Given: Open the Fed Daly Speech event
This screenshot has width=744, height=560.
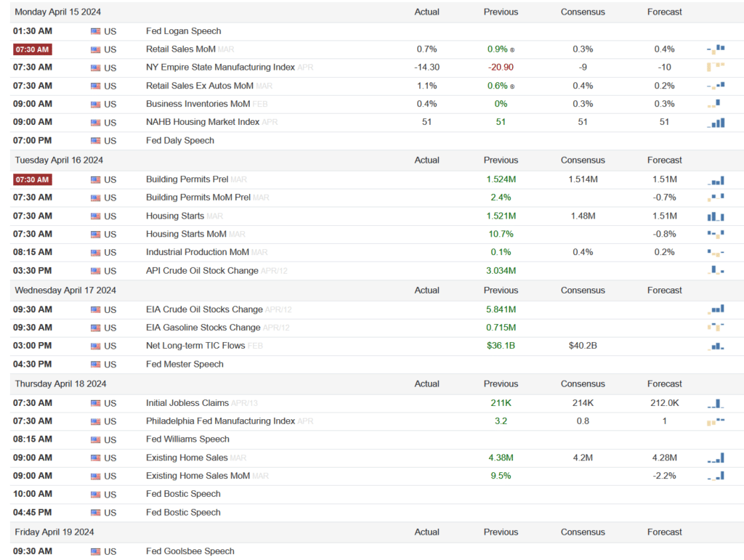Looking at the screenshot, I should pyautogui.click(x=180, y=140).
